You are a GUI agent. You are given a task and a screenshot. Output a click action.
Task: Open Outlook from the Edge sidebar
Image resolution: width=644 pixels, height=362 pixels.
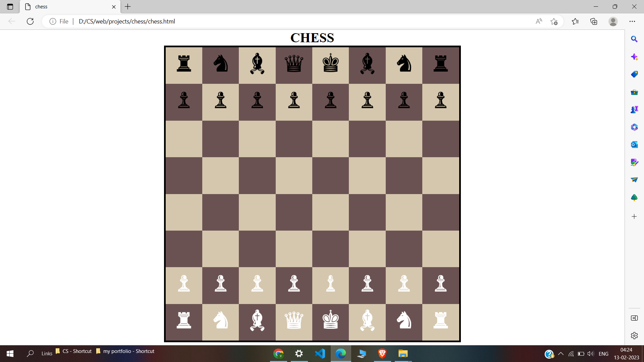pos(634,144)
